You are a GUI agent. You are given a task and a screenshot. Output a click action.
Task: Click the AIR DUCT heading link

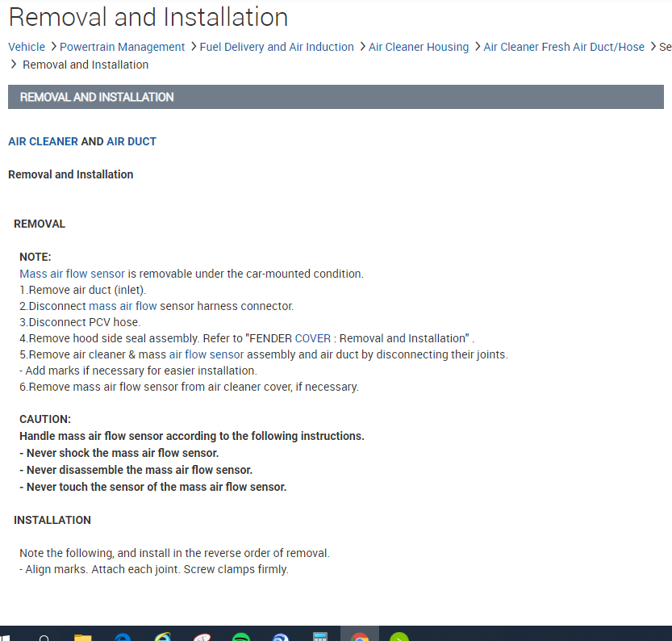click(131, 141)
